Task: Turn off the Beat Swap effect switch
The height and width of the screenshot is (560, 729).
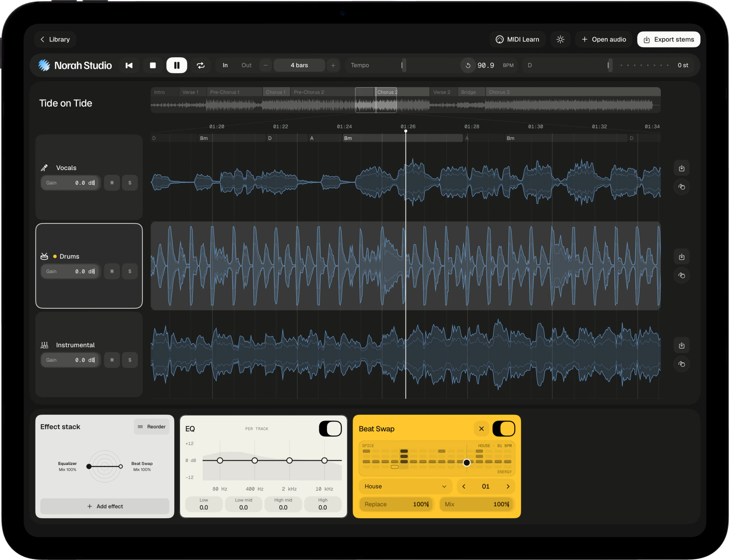Action: click(x=504, y=429)
